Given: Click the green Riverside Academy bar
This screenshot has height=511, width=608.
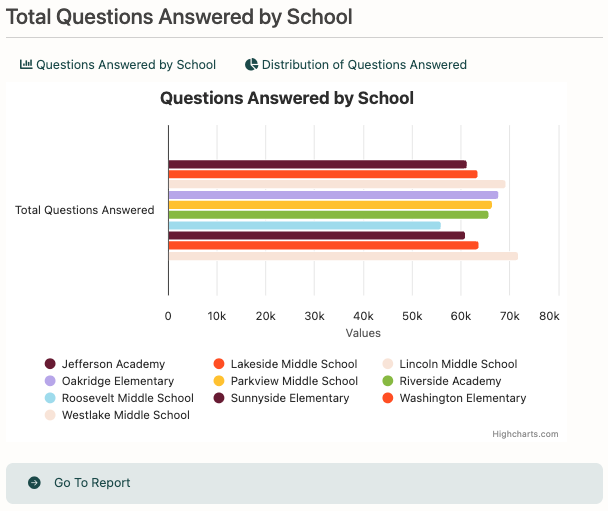Looking at the screenshot, I should coord(328,215).
